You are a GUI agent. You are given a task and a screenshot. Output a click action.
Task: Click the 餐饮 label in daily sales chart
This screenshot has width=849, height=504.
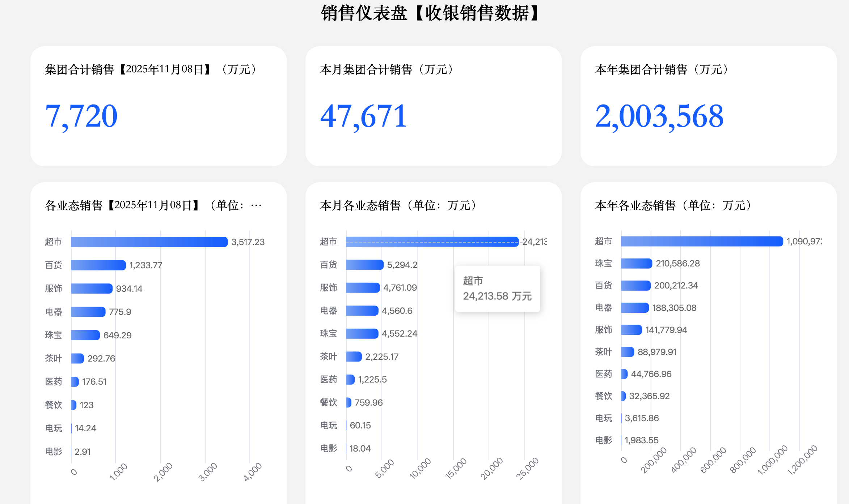click(x=54, y=405)
